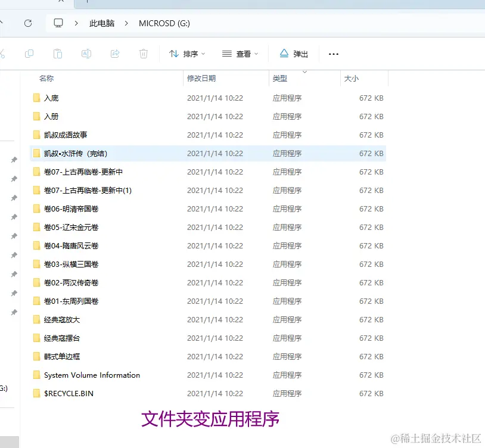Screen dimensions: 485x448
Task: Click the This PC monitor icon in address bar
Action: coord(58,23)
